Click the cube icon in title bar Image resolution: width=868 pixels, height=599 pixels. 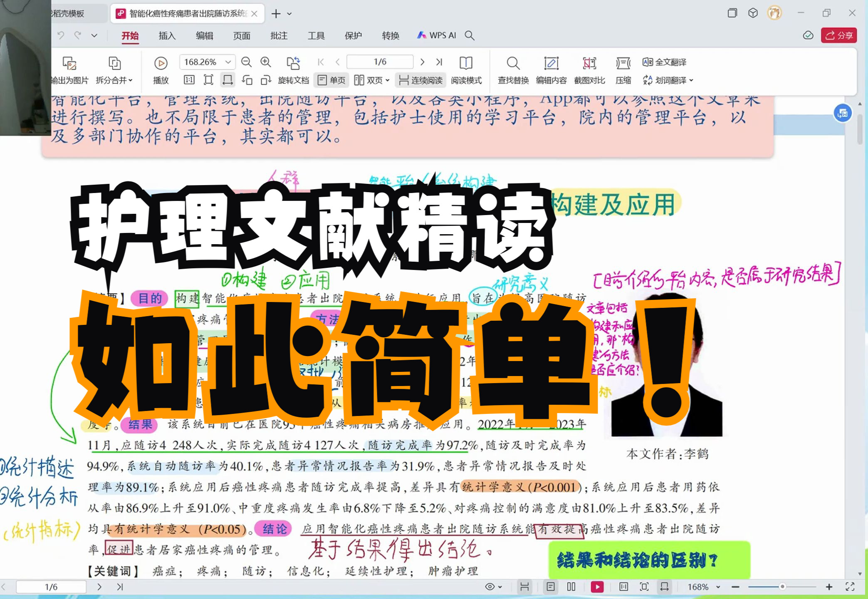(x=753, y=13)
